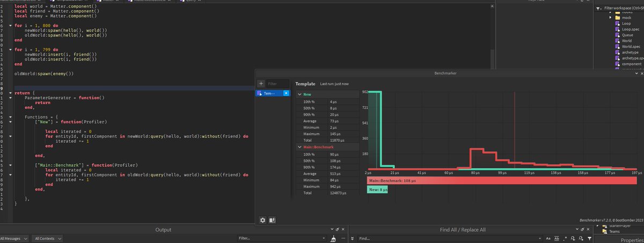The width and height of the screenshot is (644, 243).
Task: Click the mock folder icon
Action: click(x=617, y=18)
